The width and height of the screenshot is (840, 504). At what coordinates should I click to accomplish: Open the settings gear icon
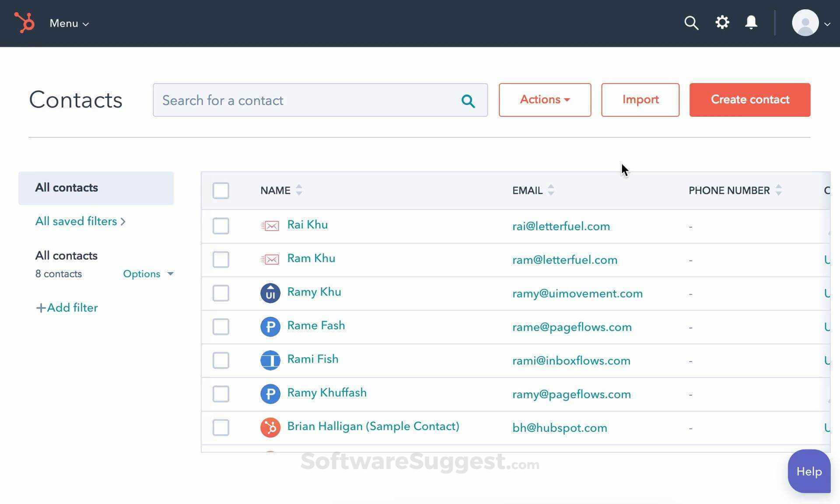[x=722, y=22]
